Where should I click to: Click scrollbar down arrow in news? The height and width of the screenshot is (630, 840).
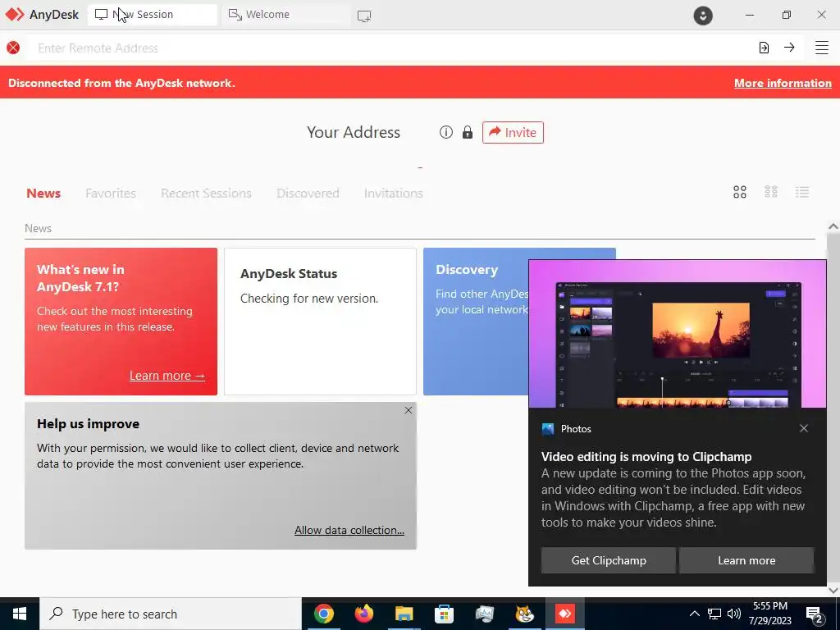coord(833,591)
